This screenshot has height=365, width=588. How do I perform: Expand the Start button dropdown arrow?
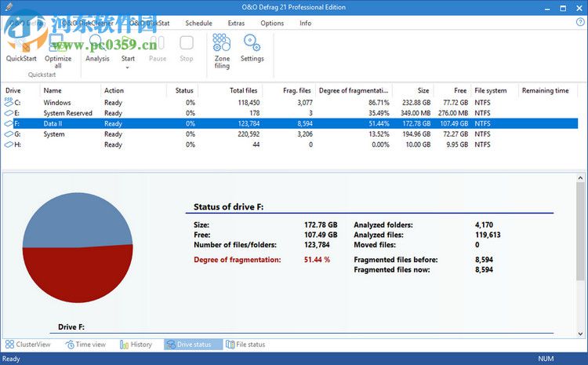point(128,68)
